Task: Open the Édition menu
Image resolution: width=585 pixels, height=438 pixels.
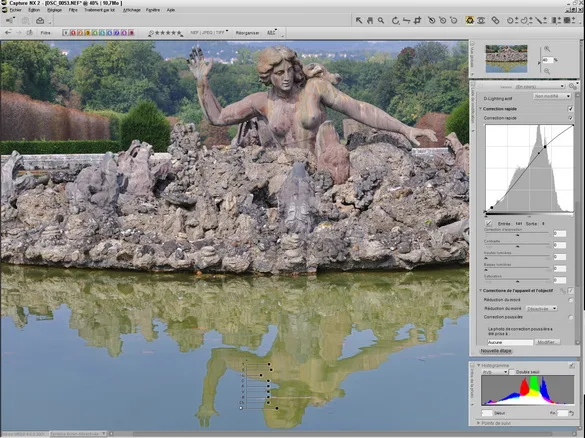Action: click(34, 10)
